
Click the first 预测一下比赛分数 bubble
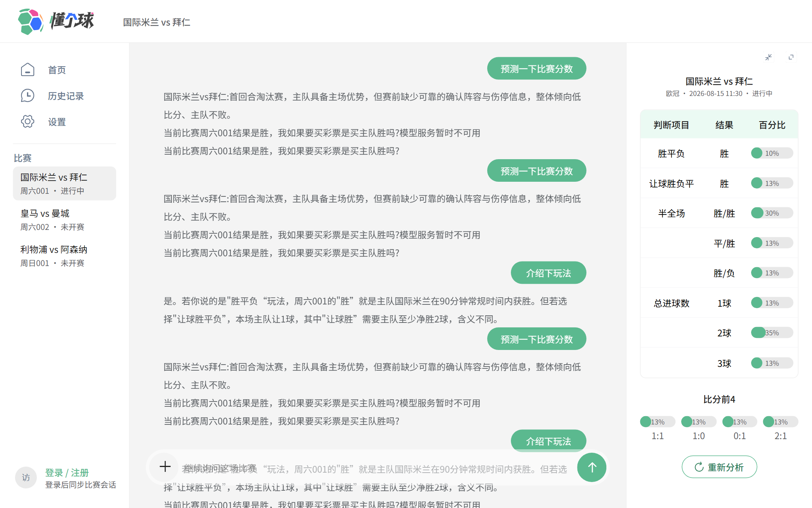(536, 68)
